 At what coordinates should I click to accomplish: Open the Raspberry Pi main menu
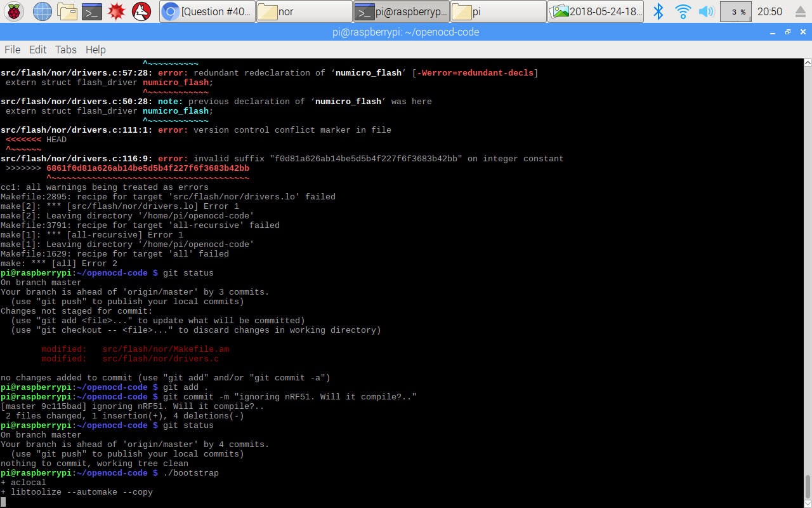click(x=14, y=11)
